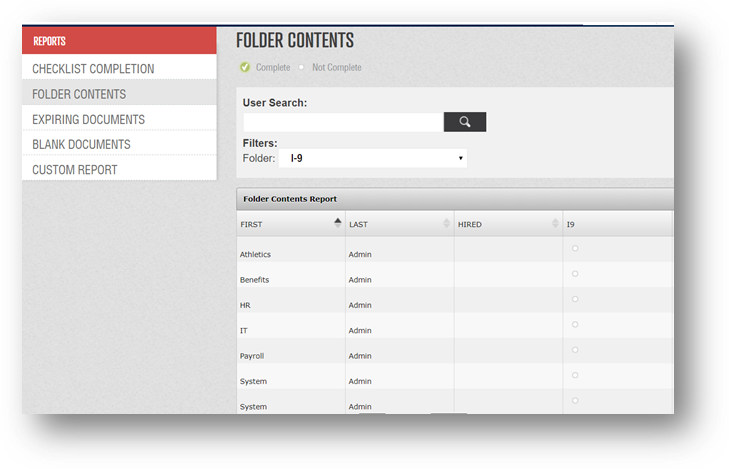Click the Not Complete status circle
This screenshot has width=729, height=469.
click(302, 67)
